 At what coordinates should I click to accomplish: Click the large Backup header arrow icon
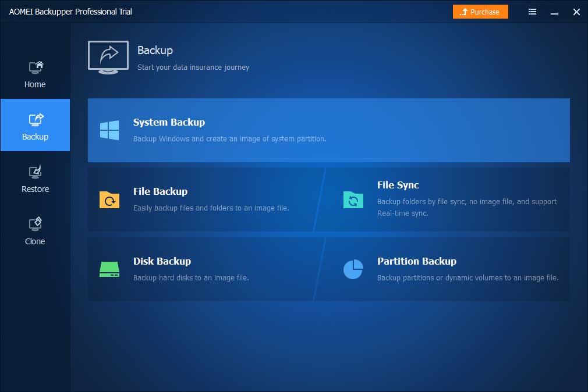coord(108,56)
